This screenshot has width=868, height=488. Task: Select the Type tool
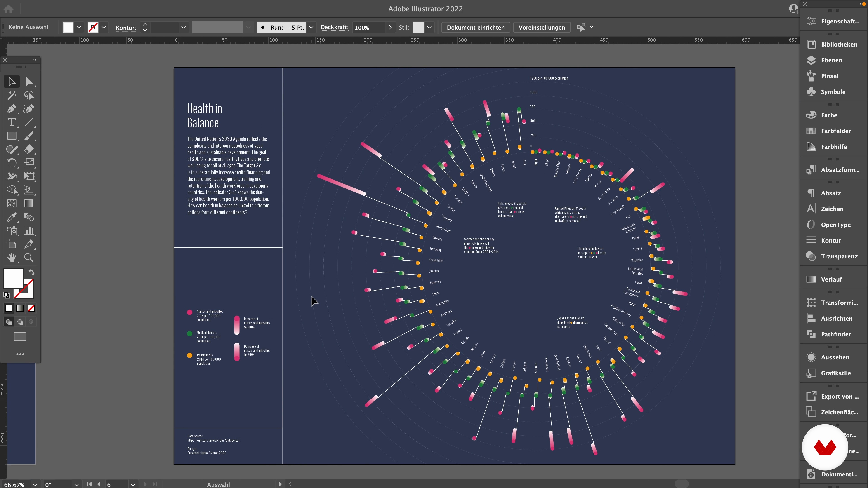coord(12,122)
